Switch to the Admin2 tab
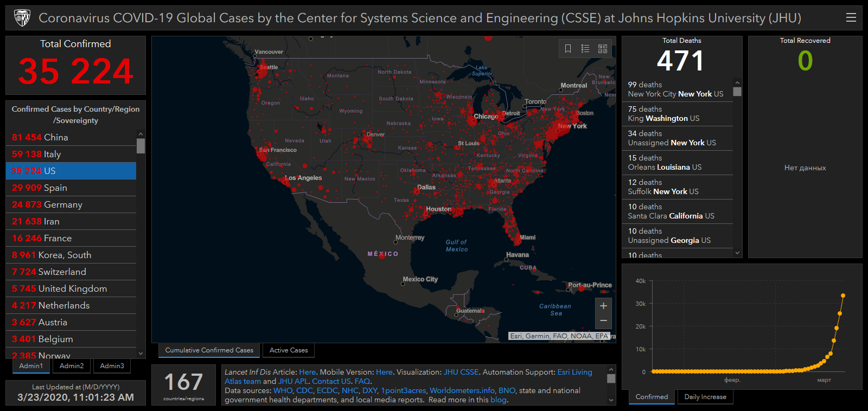Screen dimensions: 868x411 72,366
